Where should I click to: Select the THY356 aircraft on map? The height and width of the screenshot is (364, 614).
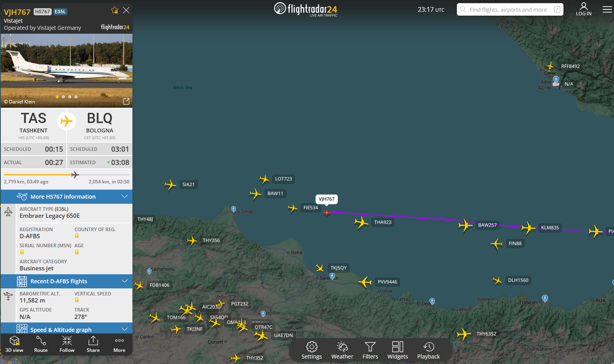tap(192, 241)
